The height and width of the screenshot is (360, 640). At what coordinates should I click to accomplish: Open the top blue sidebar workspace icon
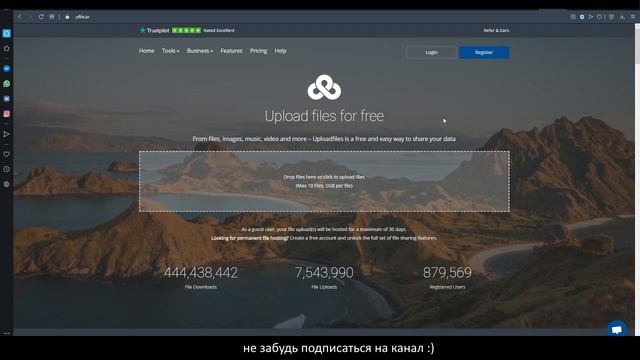pyautogui.click(x=7, y=33)
